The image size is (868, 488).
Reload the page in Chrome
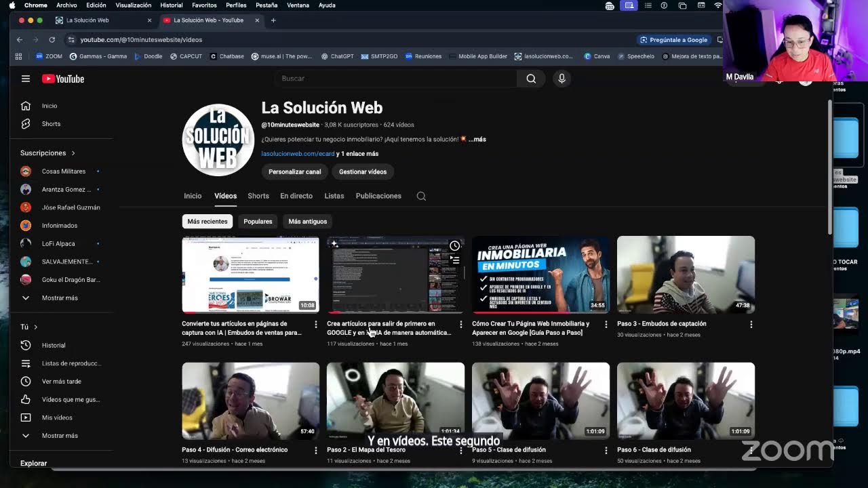pos(52,40)
